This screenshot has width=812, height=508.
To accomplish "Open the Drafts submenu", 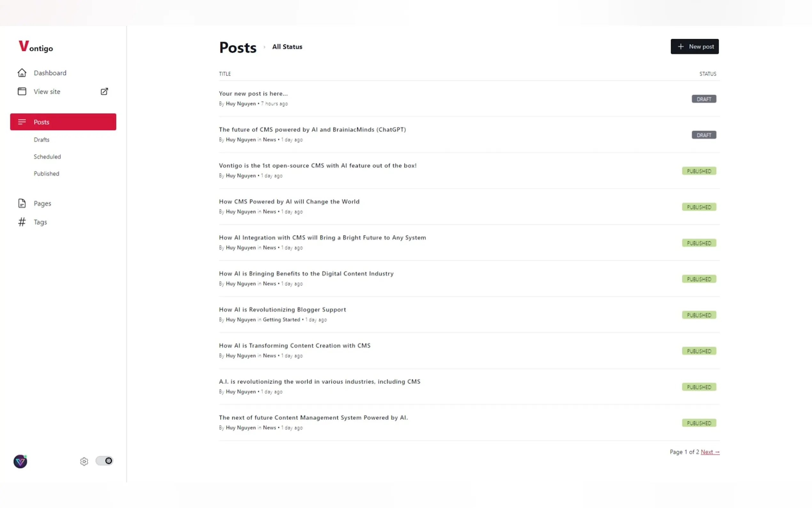I will tap(42, 140).
